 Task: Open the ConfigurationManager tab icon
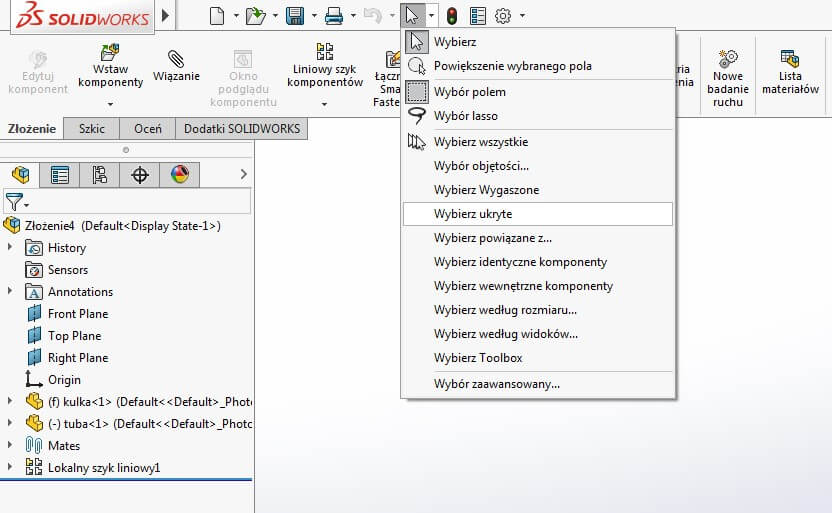point(100,175)
